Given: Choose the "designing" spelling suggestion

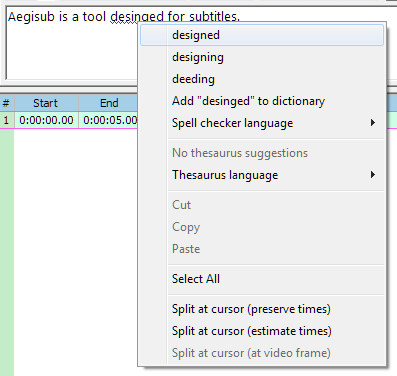Looking at the screenshot, I should click(262, 57).
